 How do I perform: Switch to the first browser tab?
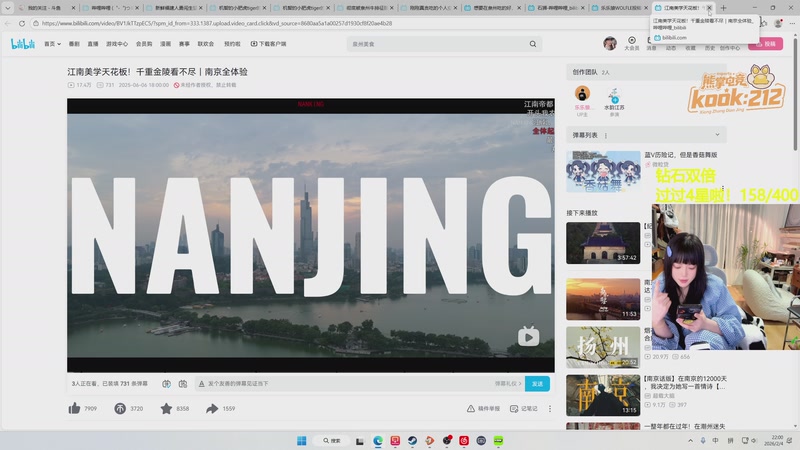coord(46,8)
